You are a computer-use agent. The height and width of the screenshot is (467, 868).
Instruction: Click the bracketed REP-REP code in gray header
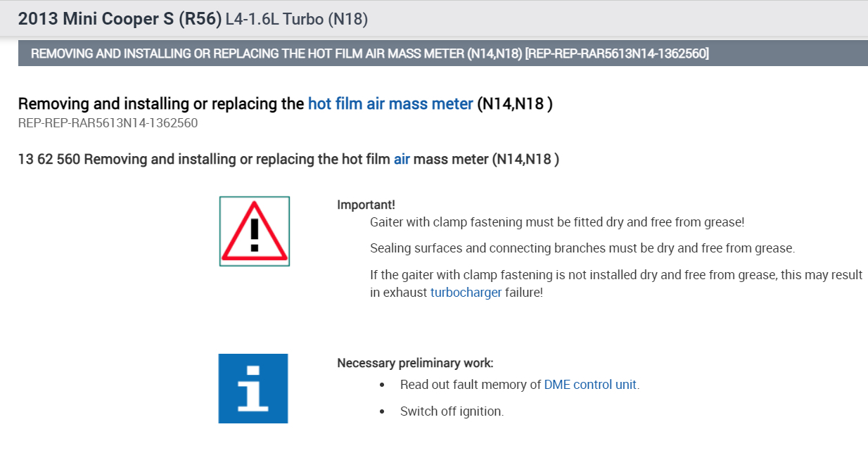(617, 54)
